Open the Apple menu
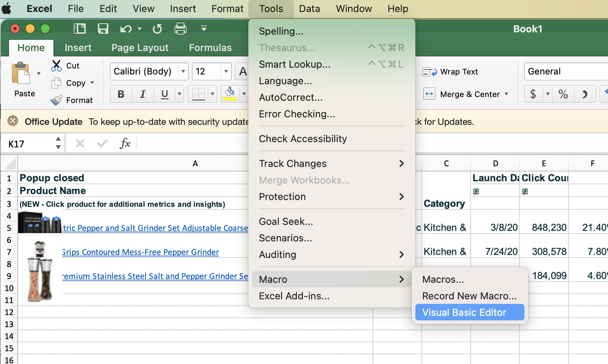The image size is (608, 364). 7,8
